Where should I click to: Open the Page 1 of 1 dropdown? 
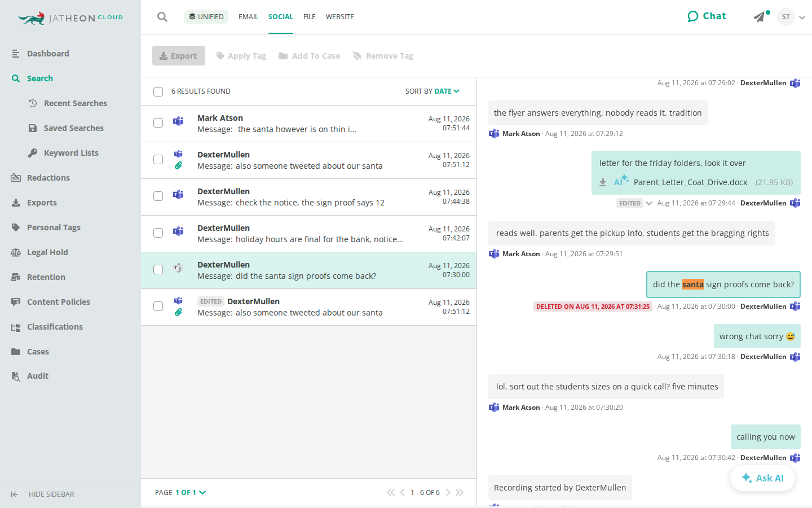180,493
